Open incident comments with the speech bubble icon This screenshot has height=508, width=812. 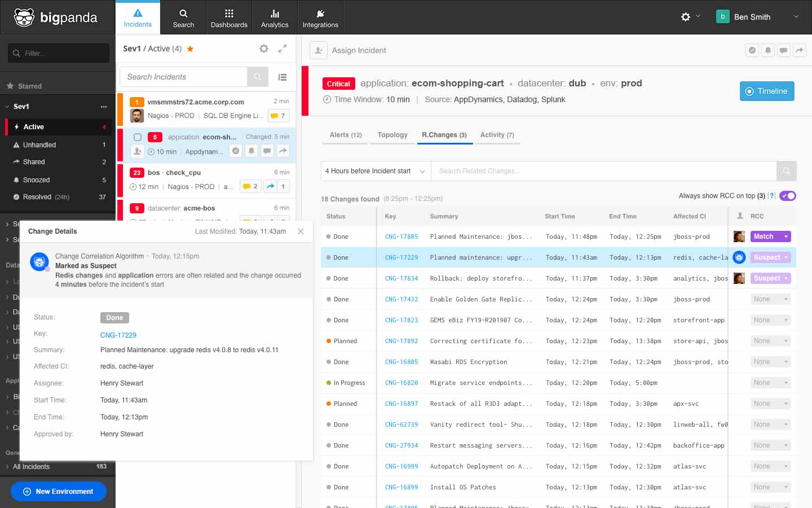pyautogui.click(x=784, y=50)
